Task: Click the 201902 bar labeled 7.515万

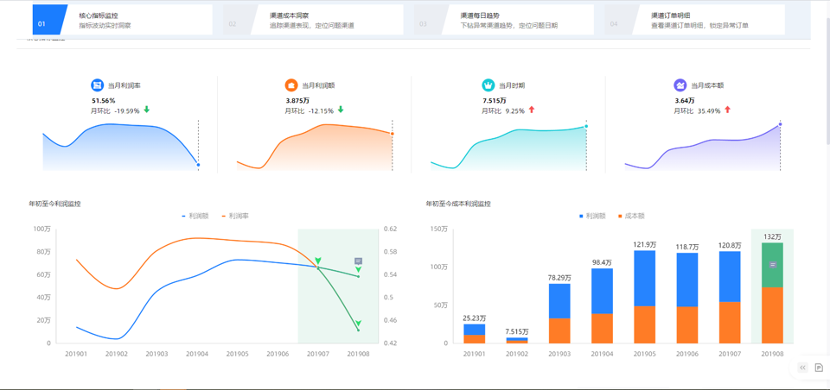Action: point(517,340)
